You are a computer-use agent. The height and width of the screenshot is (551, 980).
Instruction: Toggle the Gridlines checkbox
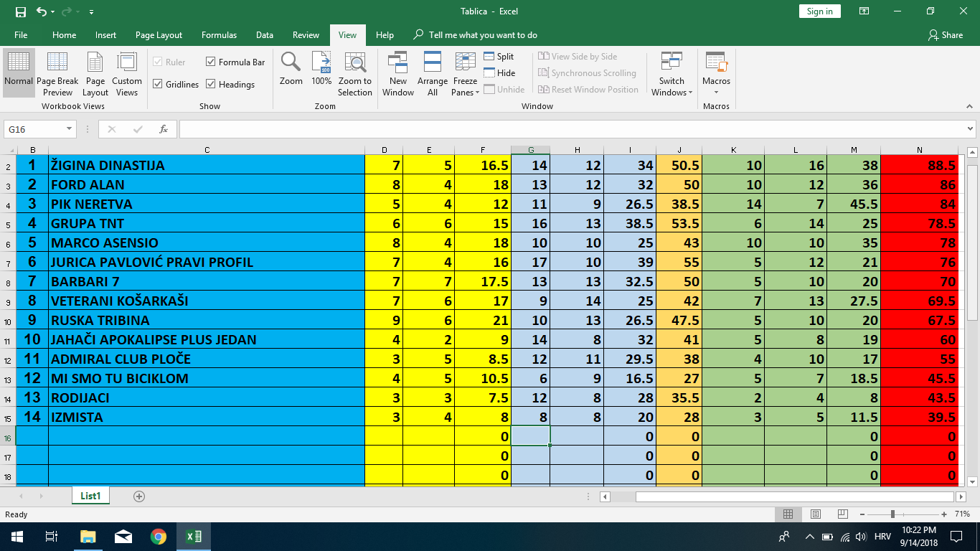158,85
